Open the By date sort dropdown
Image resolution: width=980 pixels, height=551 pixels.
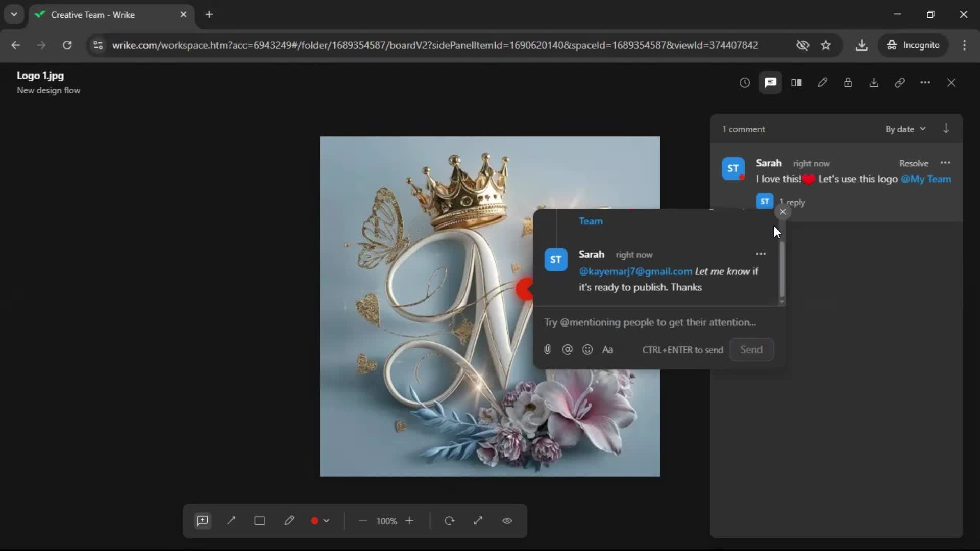[x=905, y=129]
